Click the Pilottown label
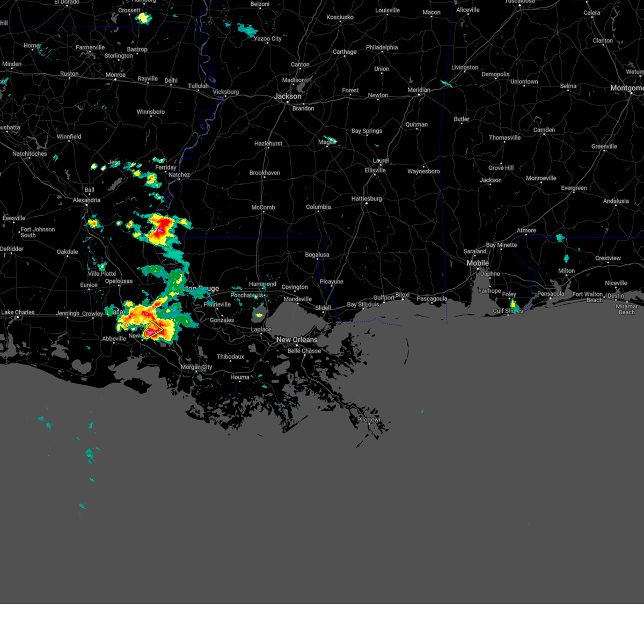Image resolution: width=644 pixels, height=644 pixels. pyautogui.click(x=369, y=420)
